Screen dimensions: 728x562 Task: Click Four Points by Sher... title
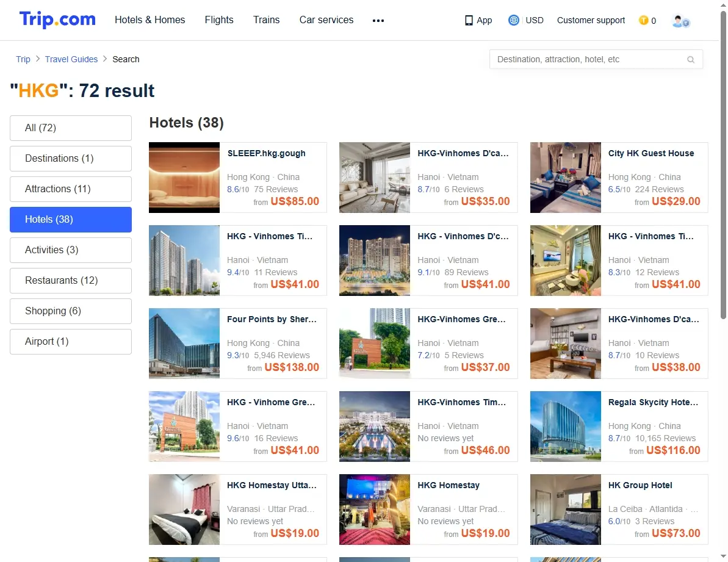pos(272,319)
